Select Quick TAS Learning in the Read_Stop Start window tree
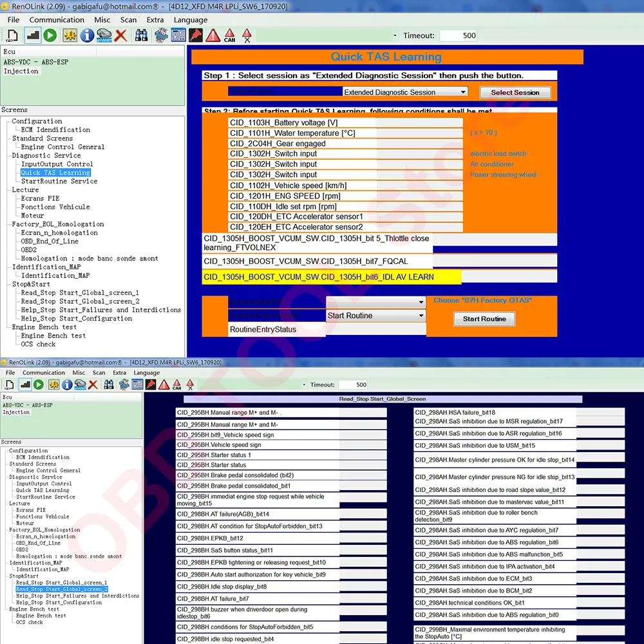The width and height of the screenshot is (644, 644). [43, 490]
